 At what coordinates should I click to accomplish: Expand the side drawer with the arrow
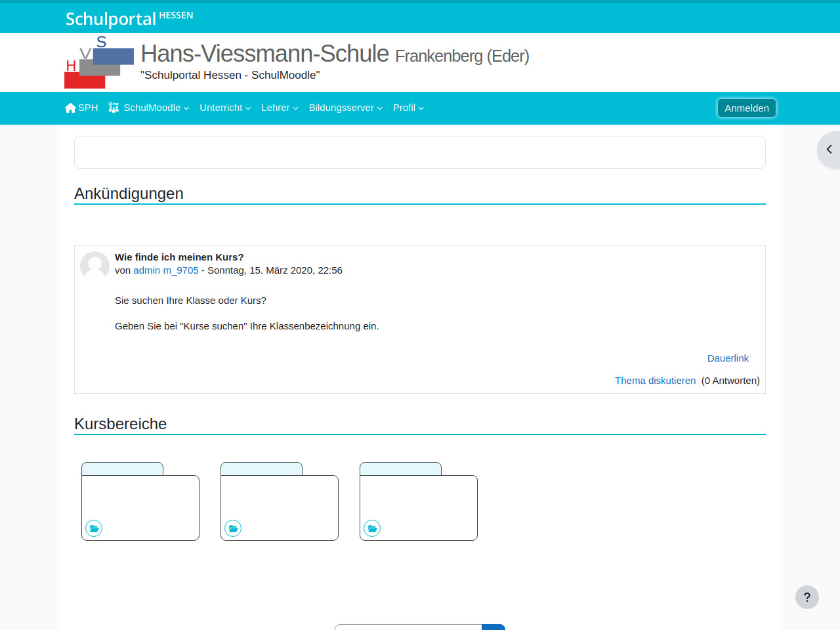(829, 150)
